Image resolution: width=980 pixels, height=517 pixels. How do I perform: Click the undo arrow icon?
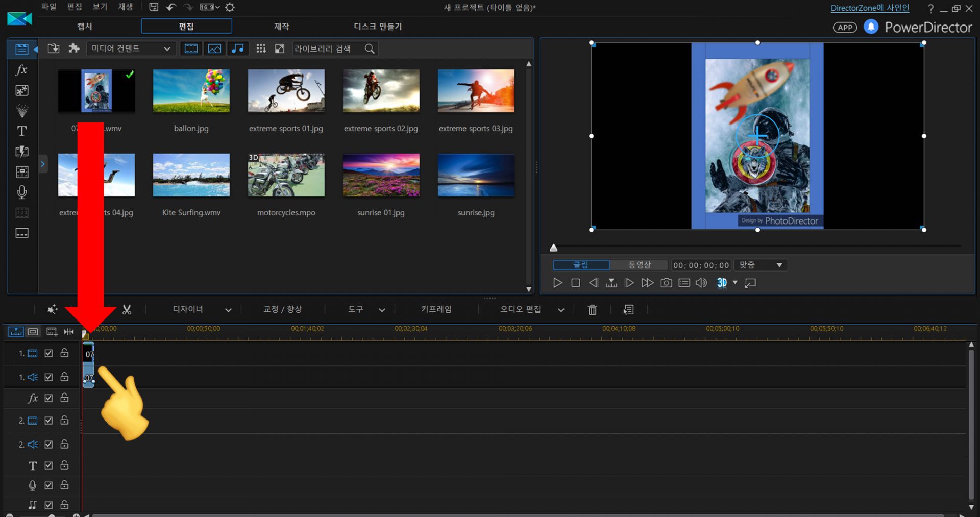[x=171, y=7]
